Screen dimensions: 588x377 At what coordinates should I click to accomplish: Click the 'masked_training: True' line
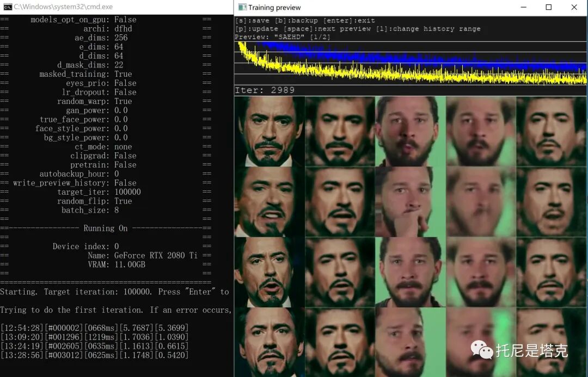[85, 74]
